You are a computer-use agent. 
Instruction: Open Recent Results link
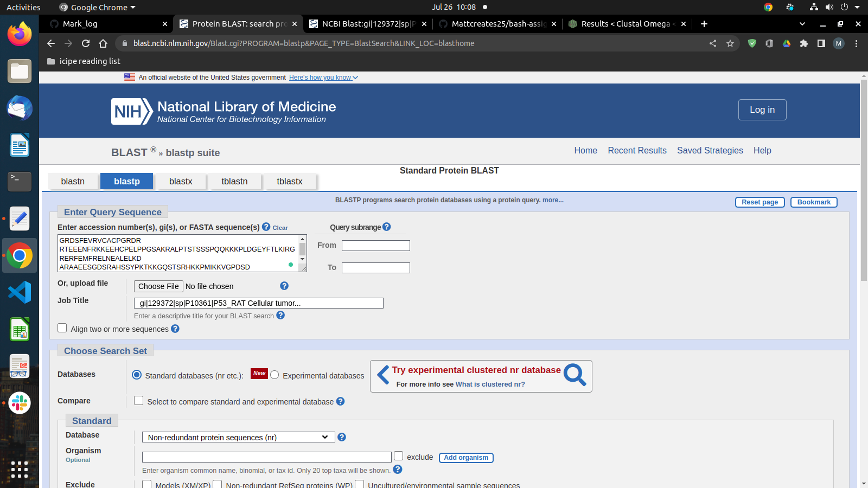[x=637, y=151]
